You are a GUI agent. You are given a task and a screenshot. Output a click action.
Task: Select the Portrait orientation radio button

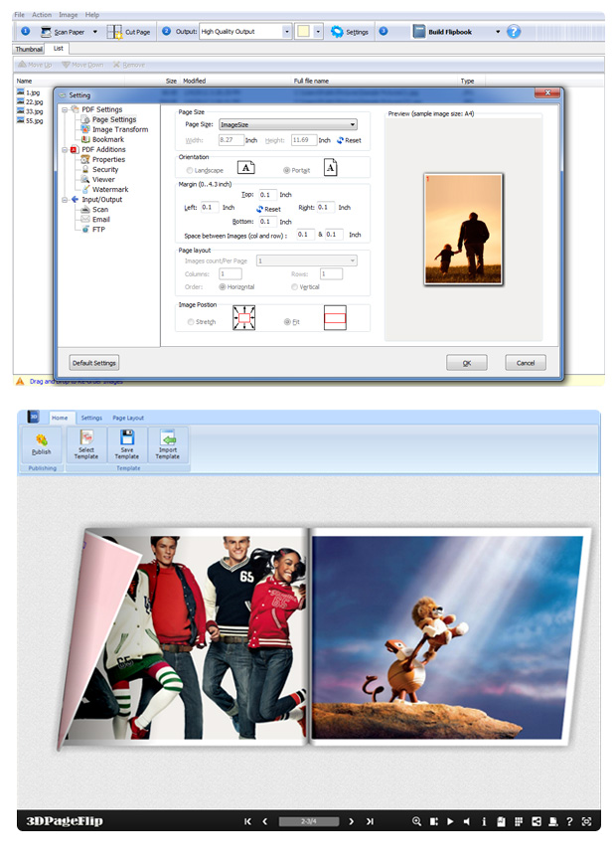pos(287,170)
